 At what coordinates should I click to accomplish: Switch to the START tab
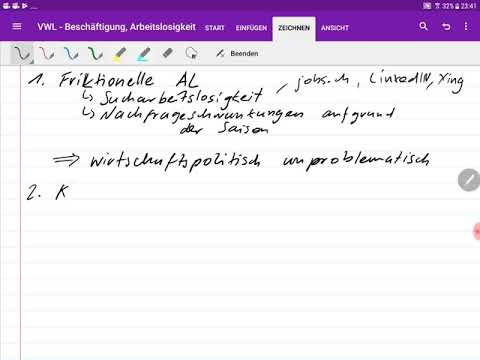215,28
